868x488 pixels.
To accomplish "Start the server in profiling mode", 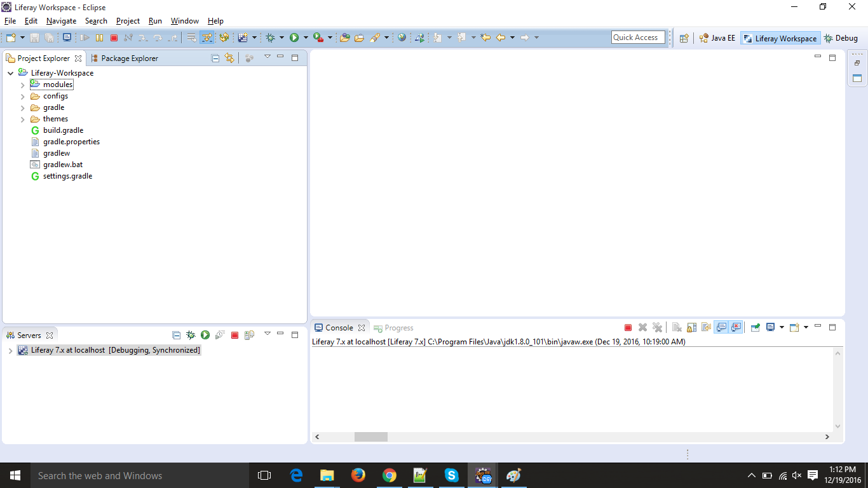I will click(220, 335).
